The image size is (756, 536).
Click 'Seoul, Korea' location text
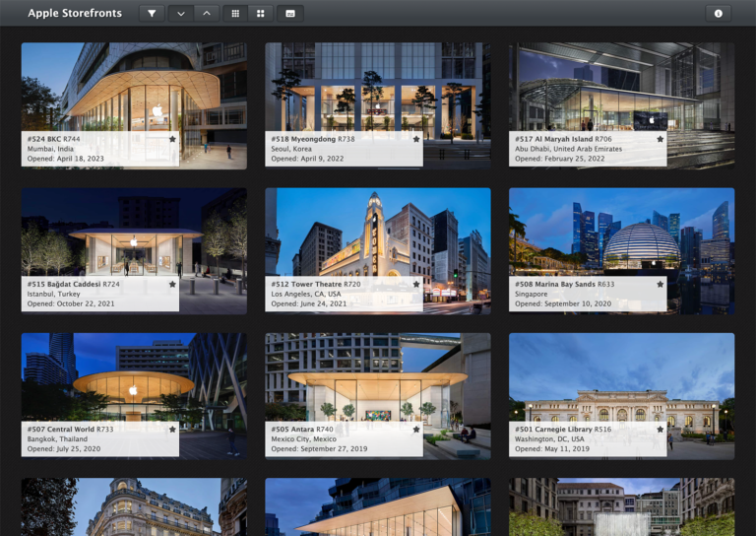click(x=291, y=149)
